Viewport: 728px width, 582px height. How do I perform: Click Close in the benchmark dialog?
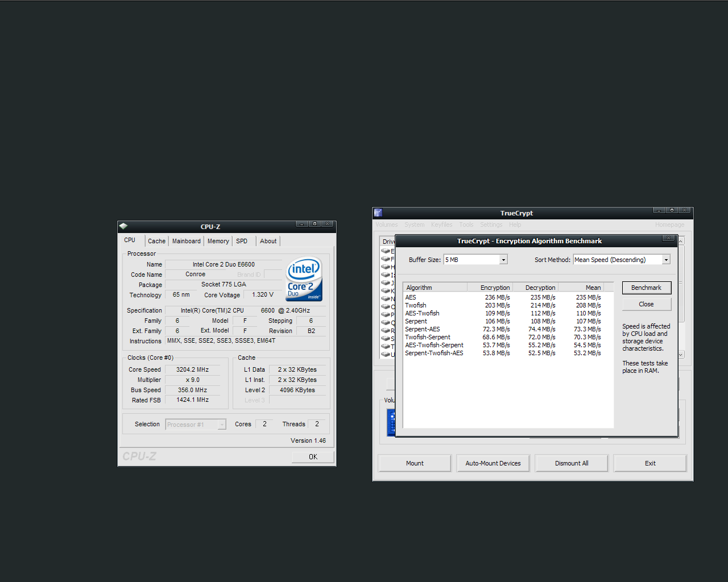647,304
